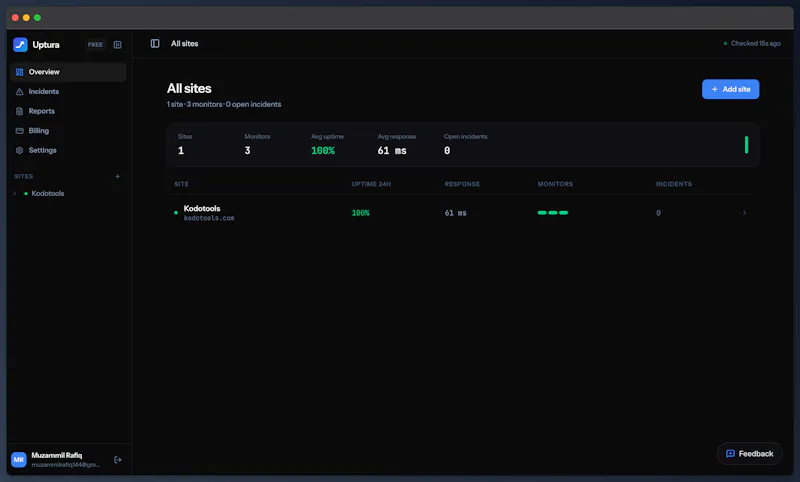Click the MR avatar badge
The width and height of the screenshot is (800, 482).
tap(19, 460)
